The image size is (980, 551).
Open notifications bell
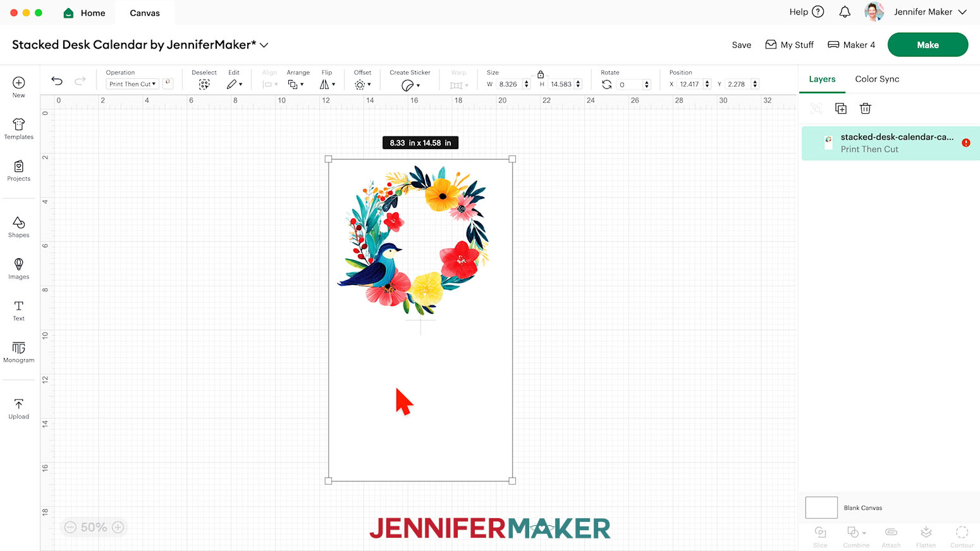[845, 12]
